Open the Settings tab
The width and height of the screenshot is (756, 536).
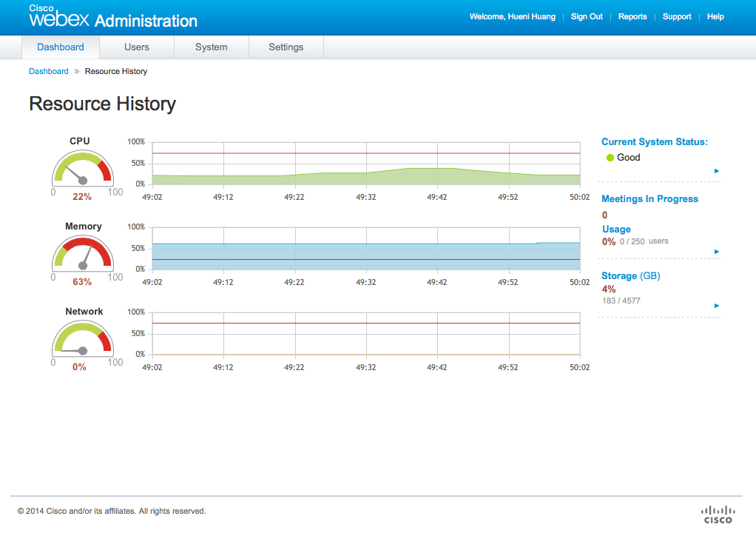pos(286,47)
